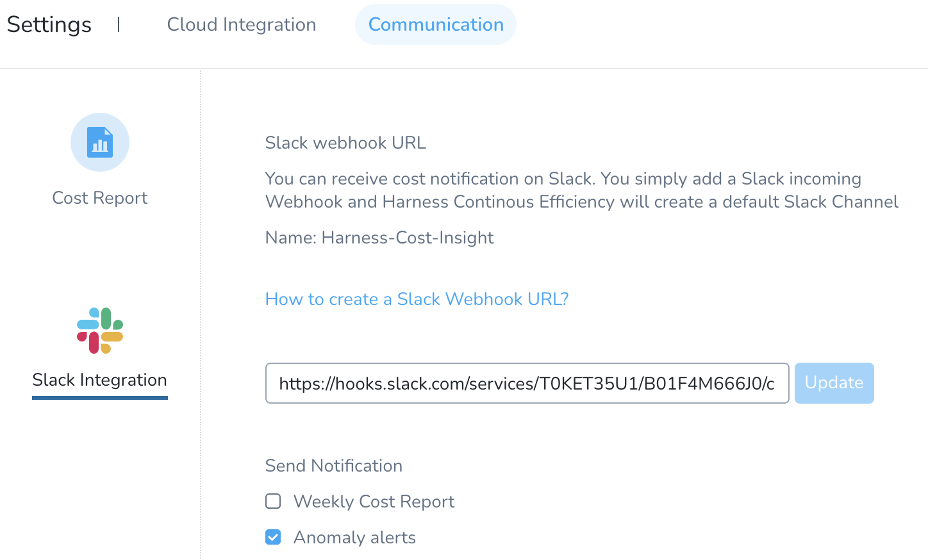Focus the Slack webhook URL input field
928x560 pixels.
click(x=527, y=383)
